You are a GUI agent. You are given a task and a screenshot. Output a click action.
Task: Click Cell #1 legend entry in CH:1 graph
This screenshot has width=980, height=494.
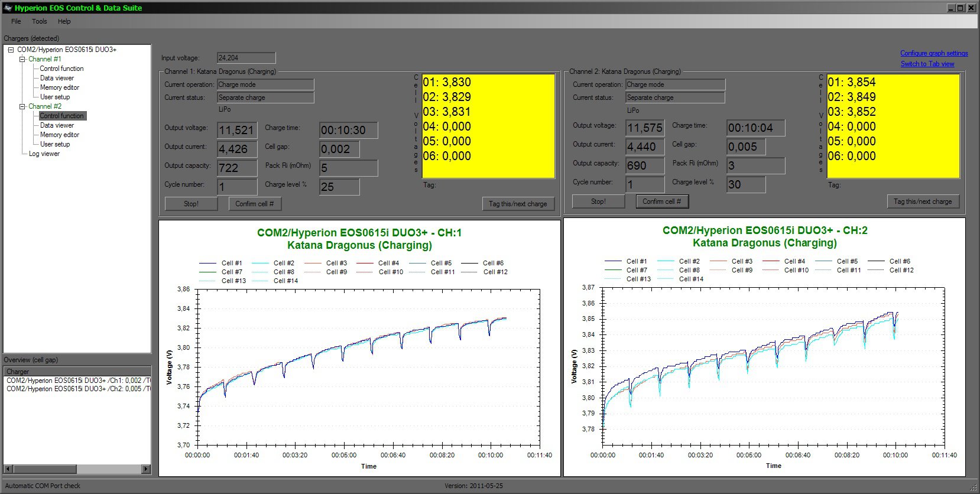coord(220,264)
